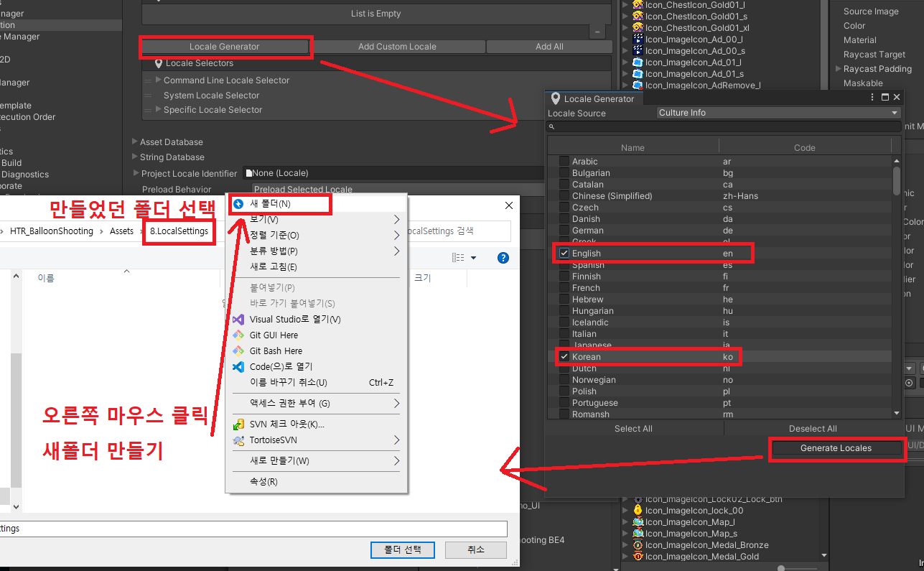Click the blue icon beside 새 폴더(N)
924x571 pixels.
tap(238, 204)
